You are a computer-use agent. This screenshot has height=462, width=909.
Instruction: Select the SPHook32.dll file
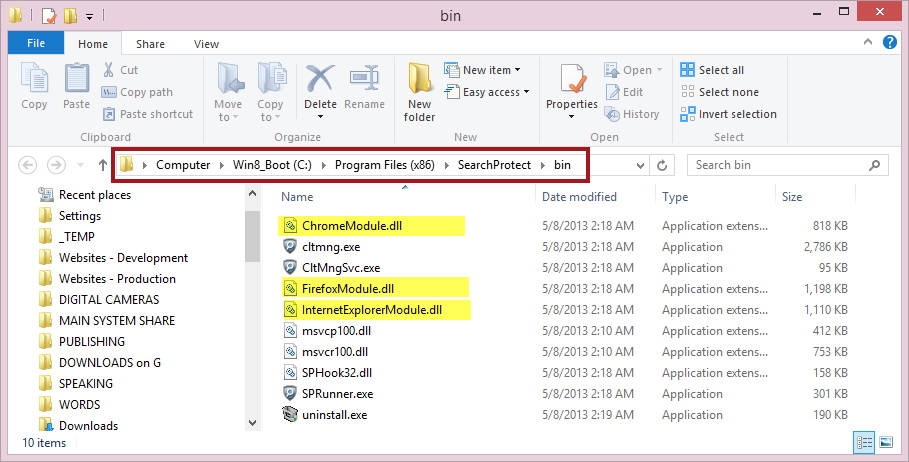pyautogui.click(x=327, y=373)
